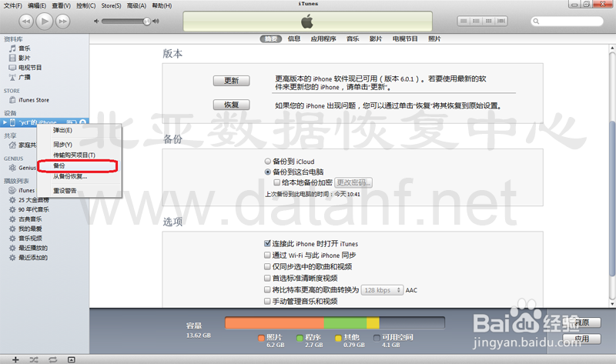Screen dimensions: 616x364
Task: Switch to the 音乐 tab
Action: (x=353, y=39)
